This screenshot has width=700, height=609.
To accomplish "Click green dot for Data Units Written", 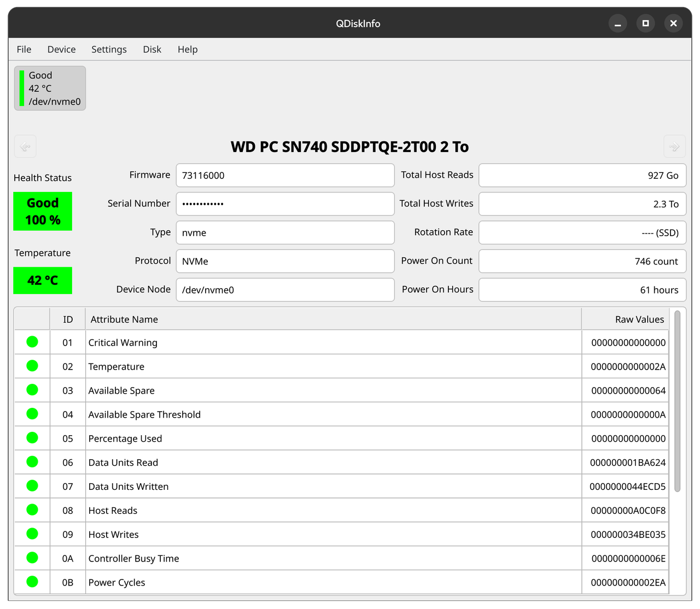I will pyautogui.click(x=32, y=486).
